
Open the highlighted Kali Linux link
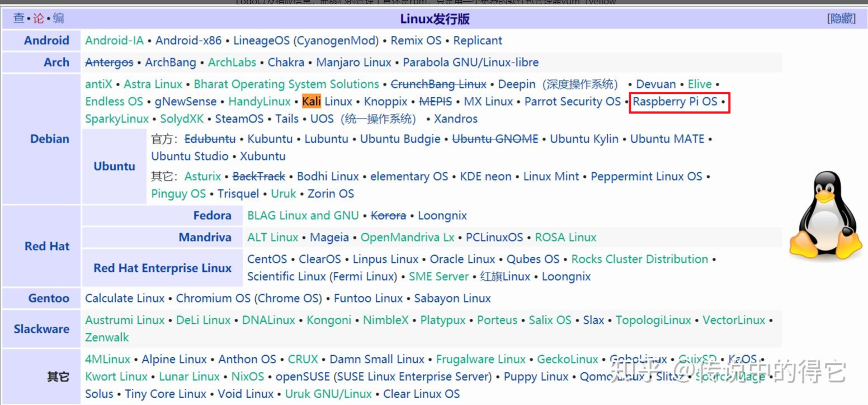327,101
